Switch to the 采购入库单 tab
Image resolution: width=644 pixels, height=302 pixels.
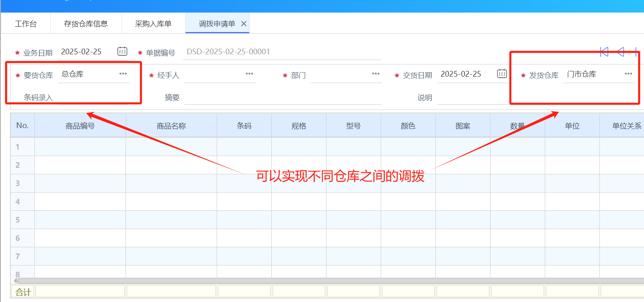153,24
